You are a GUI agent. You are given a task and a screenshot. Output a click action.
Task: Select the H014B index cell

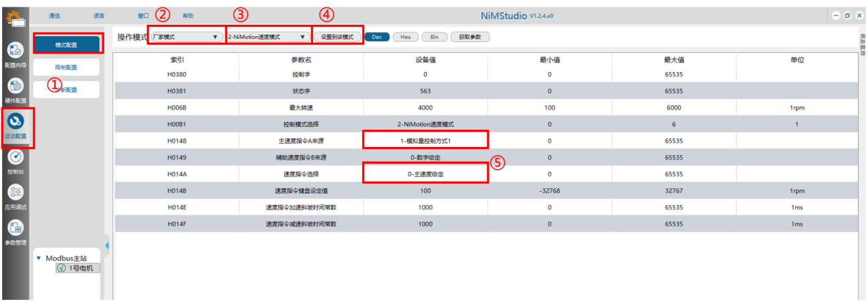pos(177,190)
